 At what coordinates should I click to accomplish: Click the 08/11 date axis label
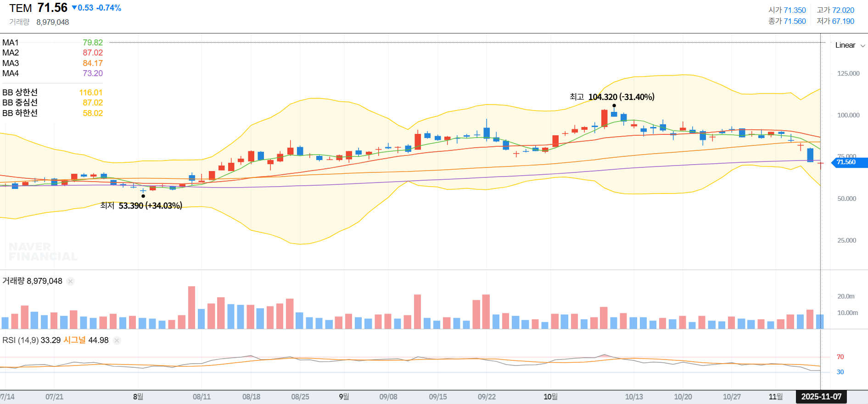202,397
